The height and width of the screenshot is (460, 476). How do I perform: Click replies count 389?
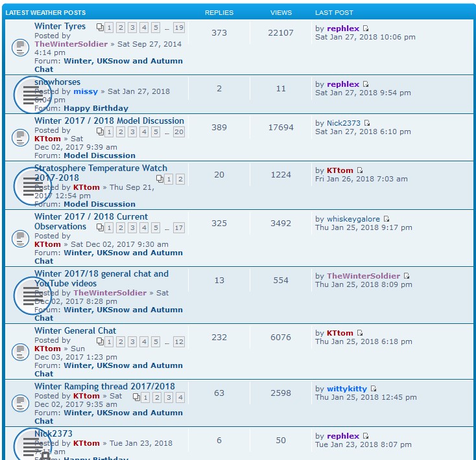tap(219, 128)
